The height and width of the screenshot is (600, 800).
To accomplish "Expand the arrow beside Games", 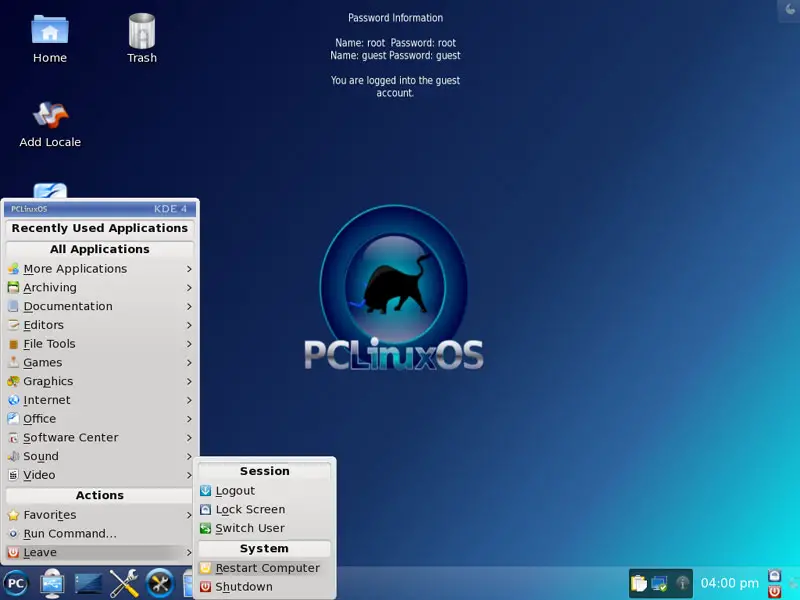I will pyautogui.click(x=189, y=363).
